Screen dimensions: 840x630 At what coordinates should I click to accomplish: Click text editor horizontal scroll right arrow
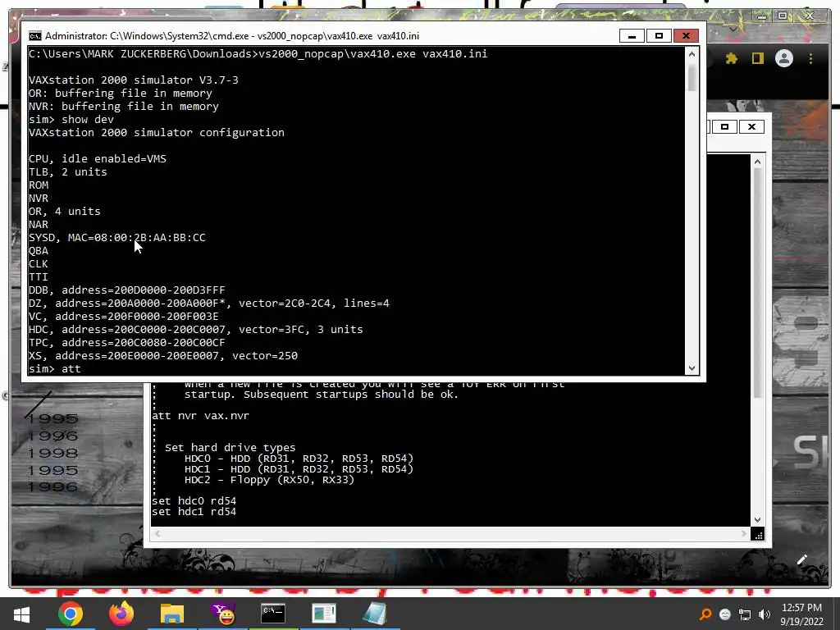(743, 533)
